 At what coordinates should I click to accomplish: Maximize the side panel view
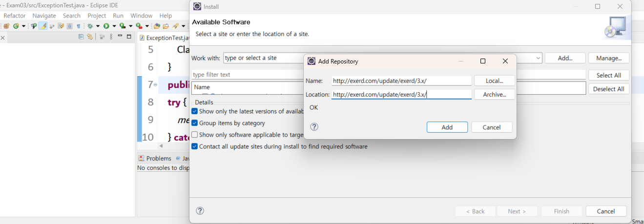pyautogui.click(x=129, y=37)
